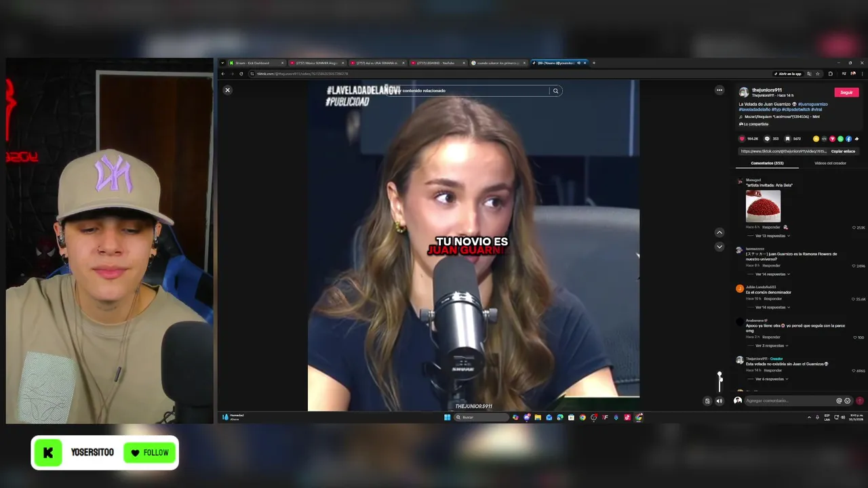Follow thejuniors911 with Seguir button
868x488 pixels.
pyautogui.click(x=846, y=92)
